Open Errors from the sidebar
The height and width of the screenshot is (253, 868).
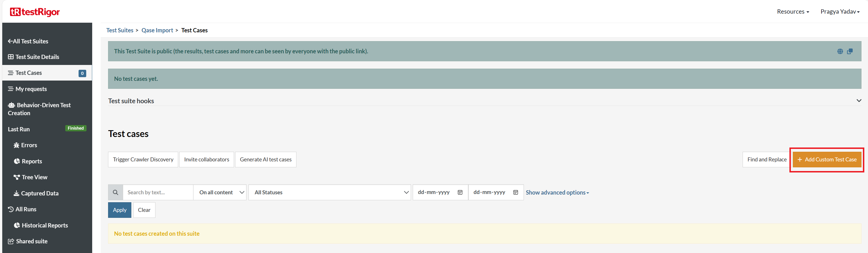click(x=29, y=145)
